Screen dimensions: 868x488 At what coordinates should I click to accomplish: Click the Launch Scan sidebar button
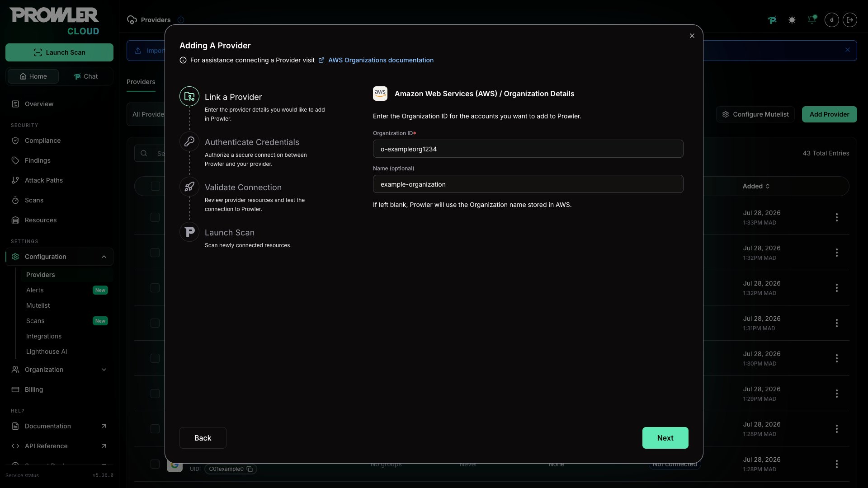coord(59,52)
